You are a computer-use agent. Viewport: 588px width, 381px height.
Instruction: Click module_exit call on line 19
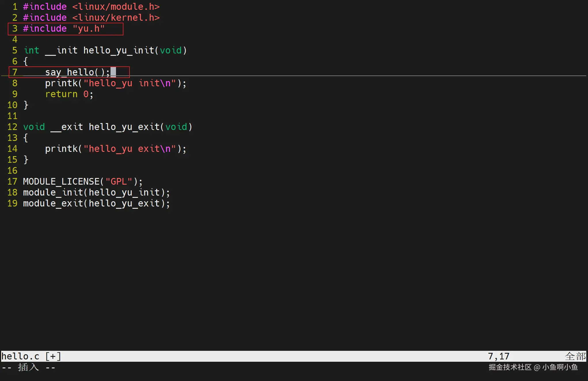tap(53, 203)
